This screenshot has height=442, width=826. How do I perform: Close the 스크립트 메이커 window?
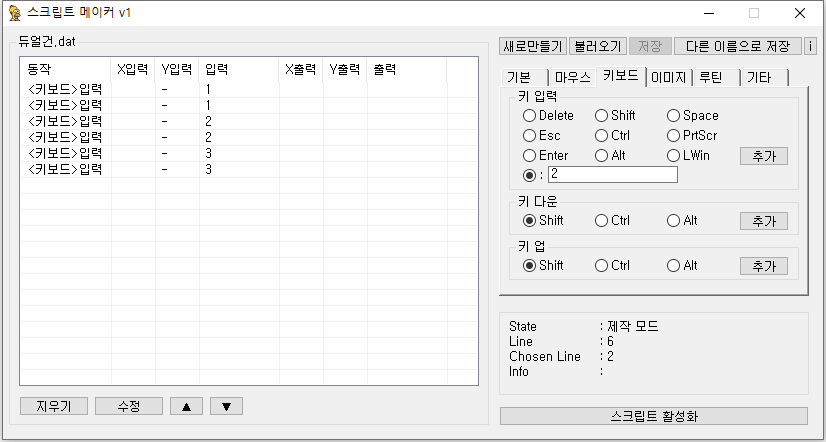[800, 13]
